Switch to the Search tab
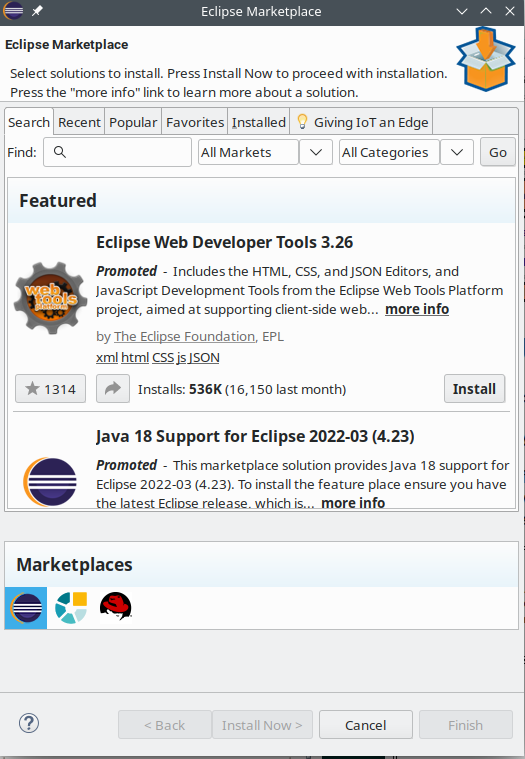This screenshot has height=759, width=525. tap(29, 122)
